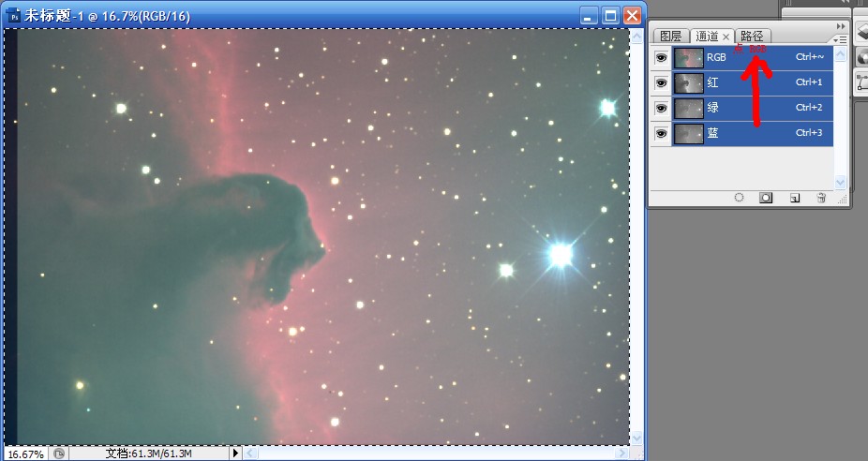Open the paths dock icon at right

[861, 83]
